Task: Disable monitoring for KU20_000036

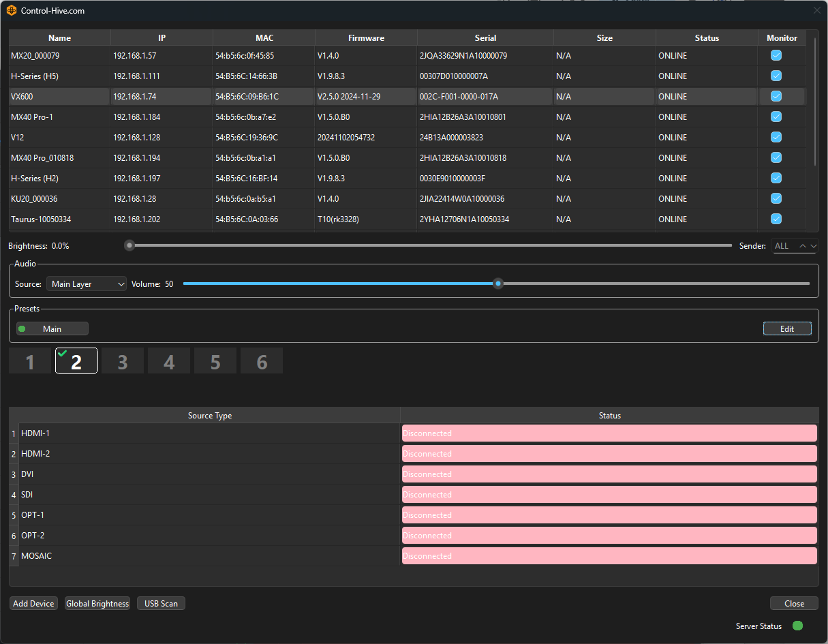Action: point(776,199)
